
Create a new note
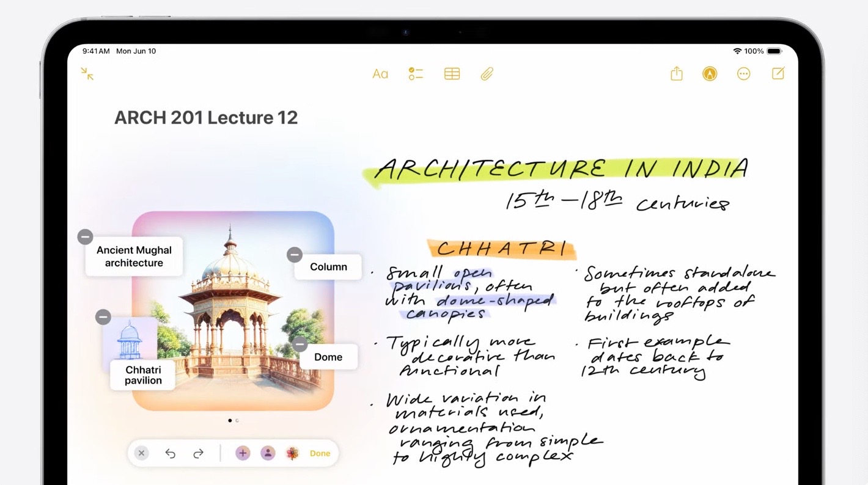point(778,73)
